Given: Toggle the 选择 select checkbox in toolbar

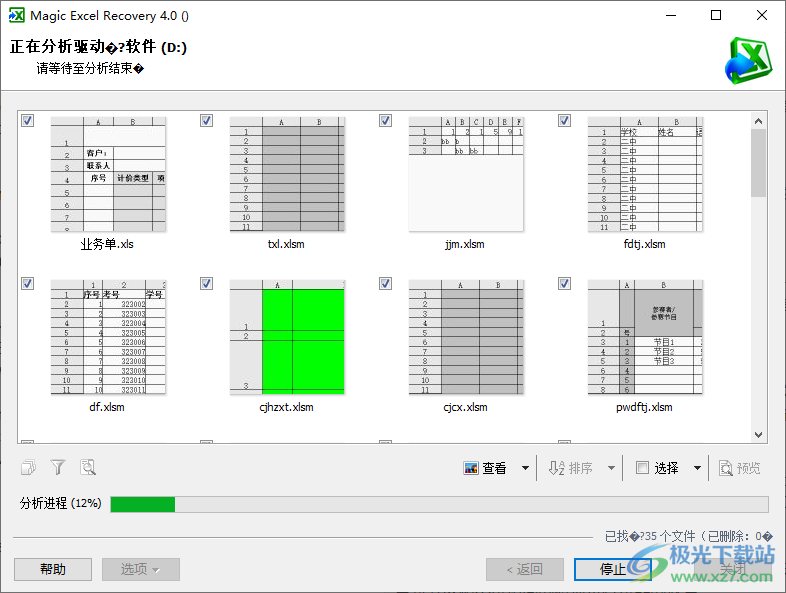Looking at the screenshot, I should pos(642,468).
